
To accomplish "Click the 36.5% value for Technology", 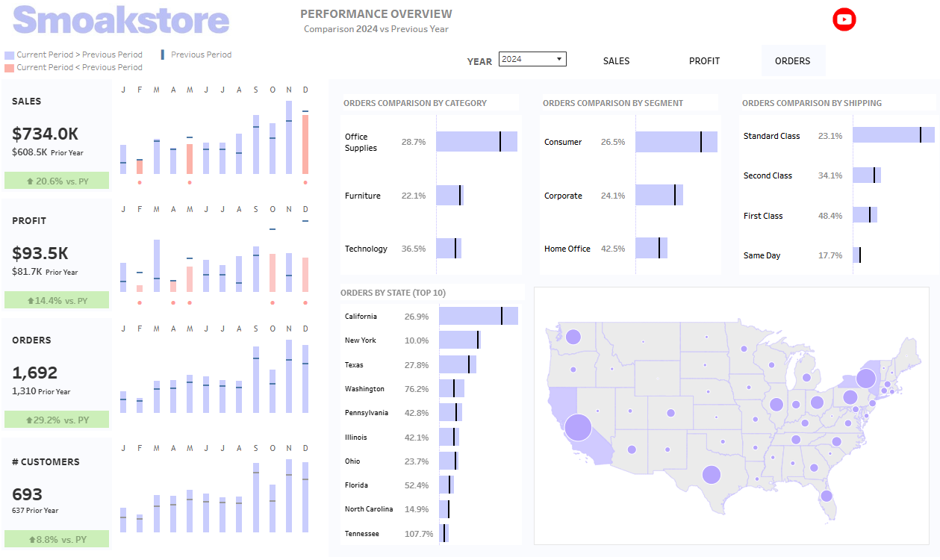I will coord(414,249).
